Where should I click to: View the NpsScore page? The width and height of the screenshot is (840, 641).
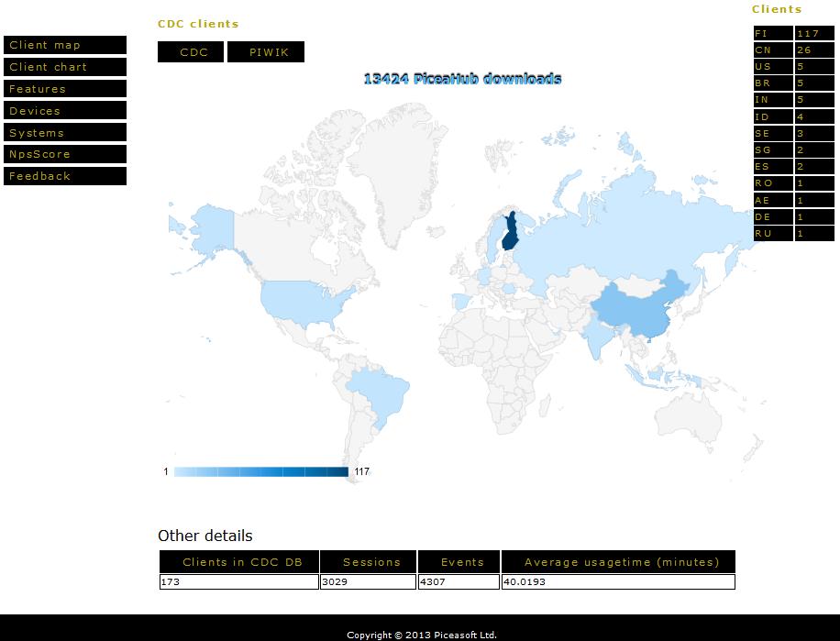click(65, 154)
